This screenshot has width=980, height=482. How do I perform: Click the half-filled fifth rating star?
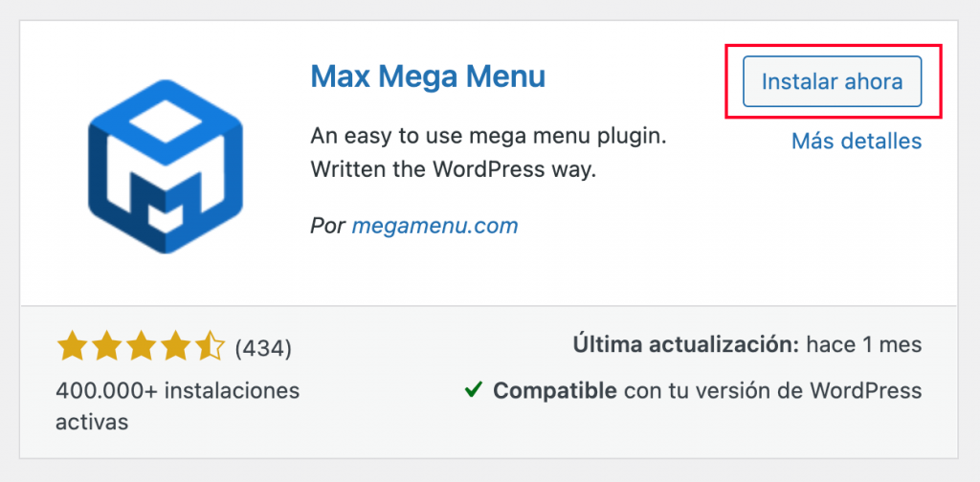[x=210, y=347]
